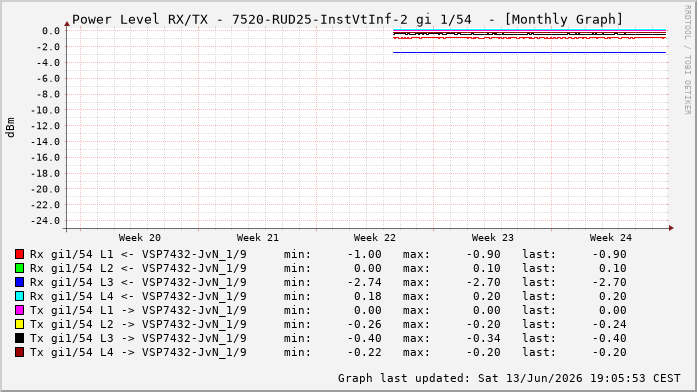Click Rx L1 min value -1.00

click(x=364, y=254)
